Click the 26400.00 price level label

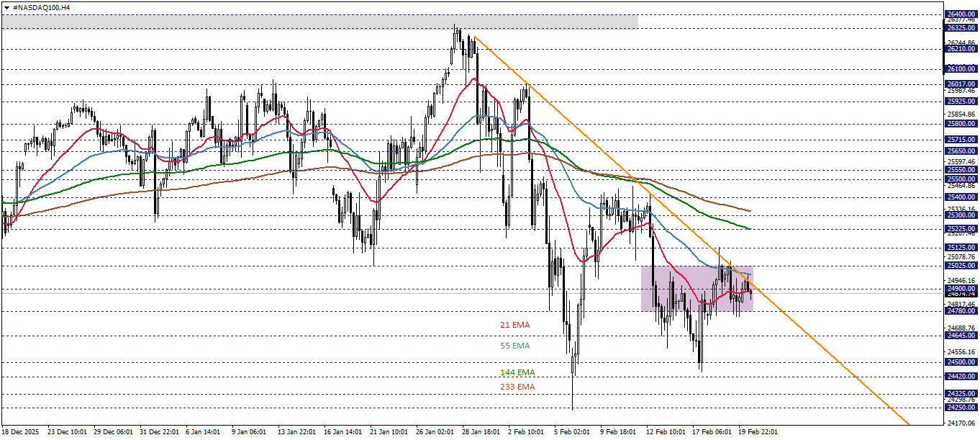click(960, 13)
